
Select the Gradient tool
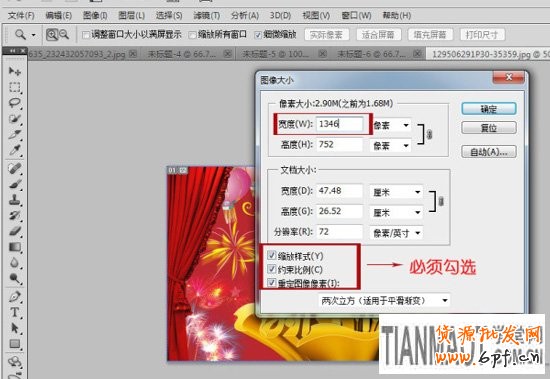14,247
